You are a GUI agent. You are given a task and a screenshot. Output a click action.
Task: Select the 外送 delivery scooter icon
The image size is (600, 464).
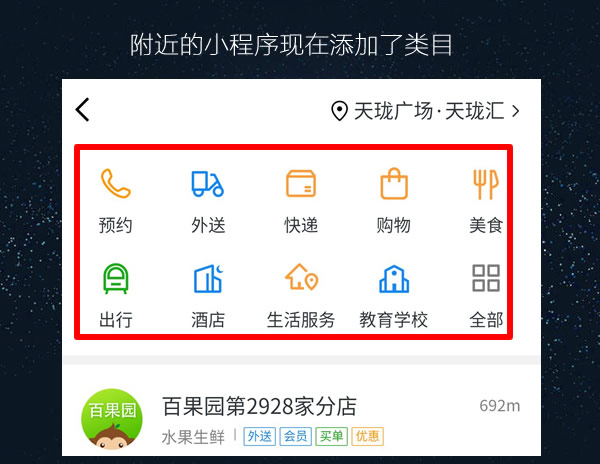click(x=208, y=184)
